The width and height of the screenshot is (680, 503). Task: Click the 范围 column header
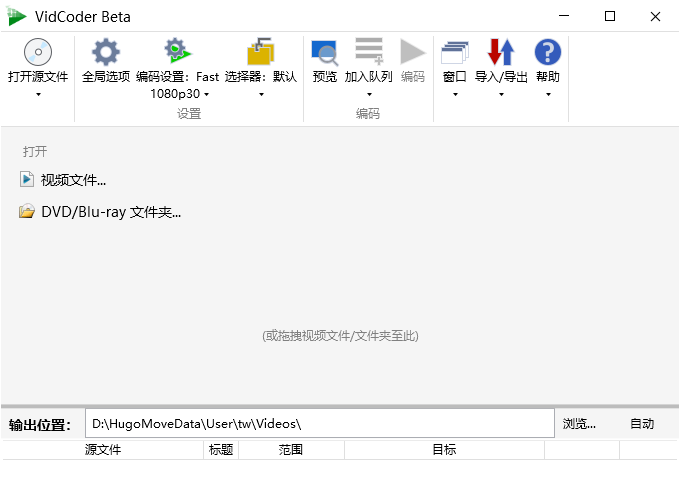point(291,450)
